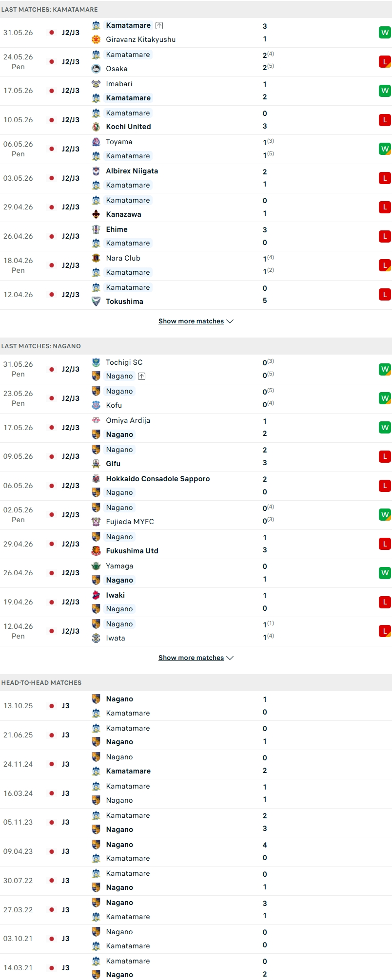Viewport: 392px width, 980px height.
Task: Click the Tochigi SC crest icon
Action: click(96, 362)
